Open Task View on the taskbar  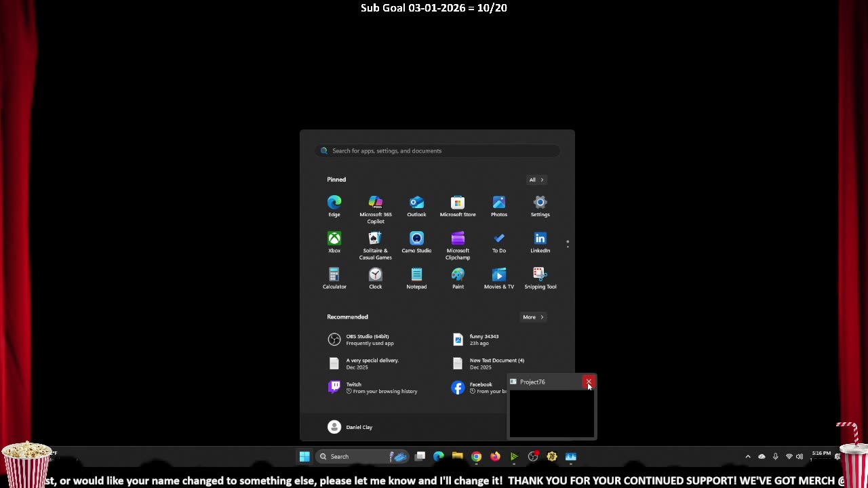[x=420, y=456]
